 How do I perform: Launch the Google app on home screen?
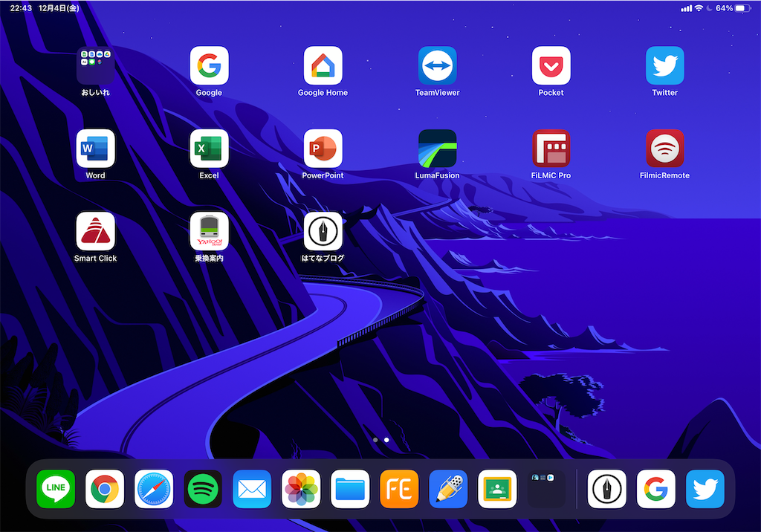[x=209, y=65]
